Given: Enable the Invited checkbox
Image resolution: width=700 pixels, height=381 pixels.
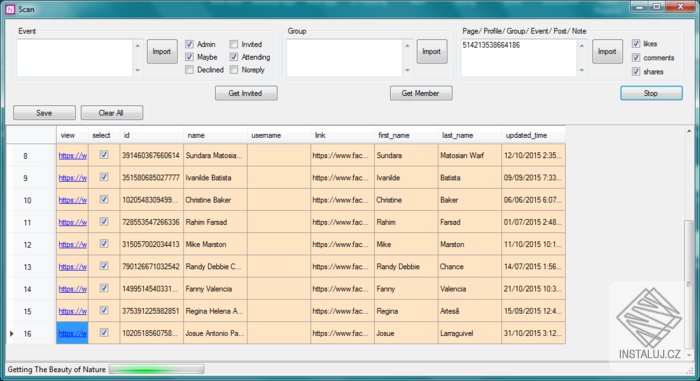Looking at the screenshot, I should [234, 44].
